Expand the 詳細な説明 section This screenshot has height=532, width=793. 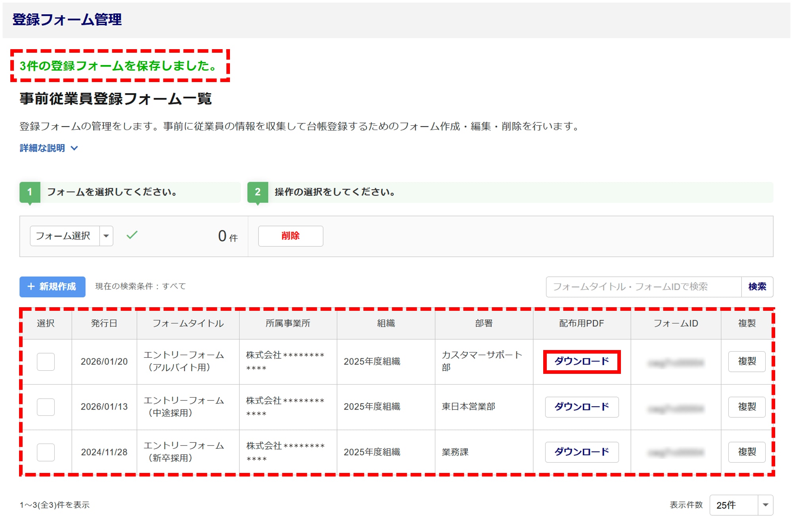point(43,148)
